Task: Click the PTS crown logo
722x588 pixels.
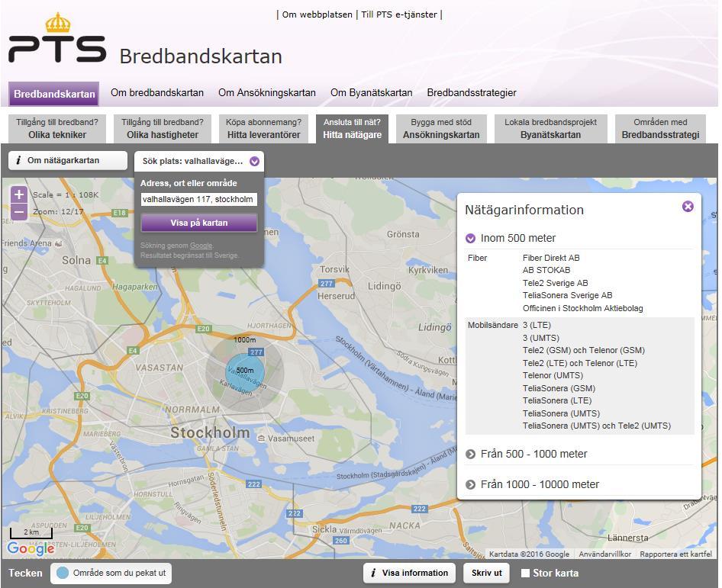Action: 57,38
